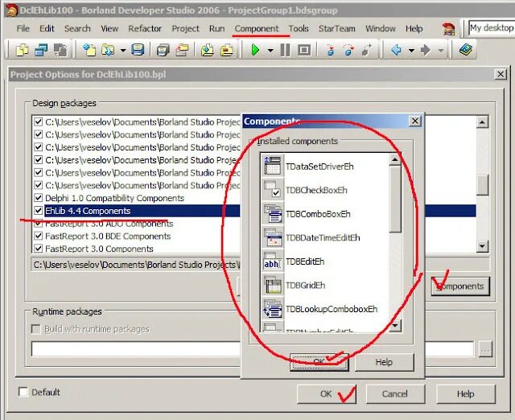Uncheck the FastReport 3.0 Components checkbox

[38, 249]
